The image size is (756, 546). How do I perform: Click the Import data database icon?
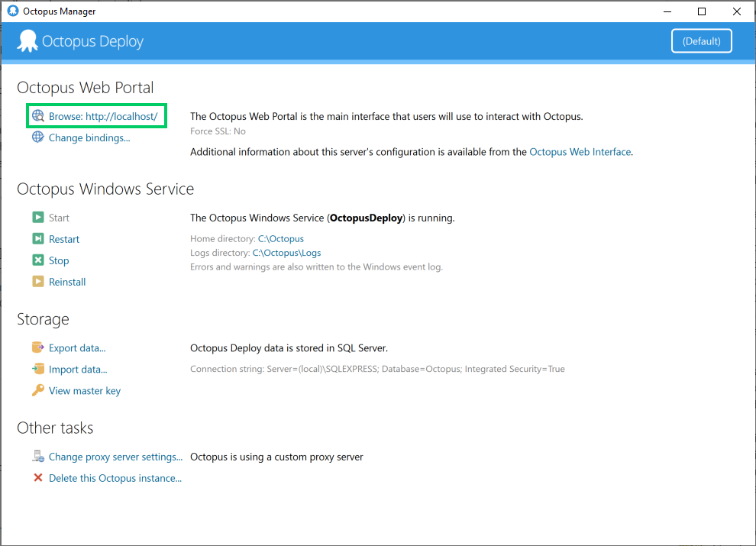(38, 369)
